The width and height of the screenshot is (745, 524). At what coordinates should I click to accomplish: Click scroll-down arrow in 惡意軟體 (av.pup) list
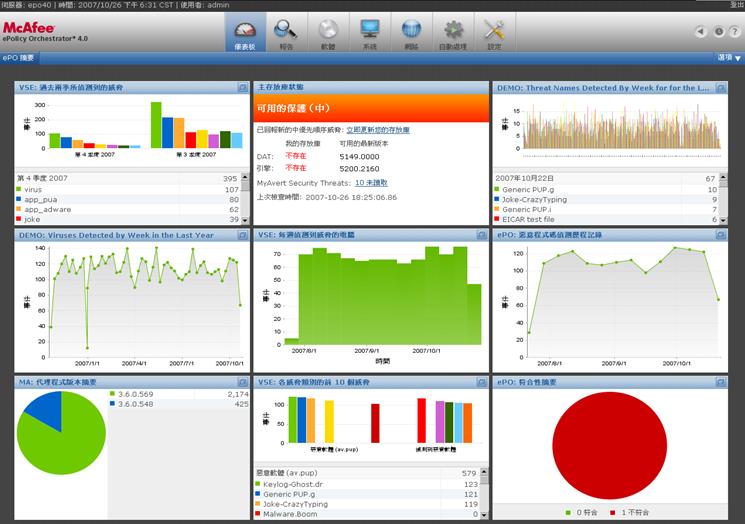click(x=484, y=514)
